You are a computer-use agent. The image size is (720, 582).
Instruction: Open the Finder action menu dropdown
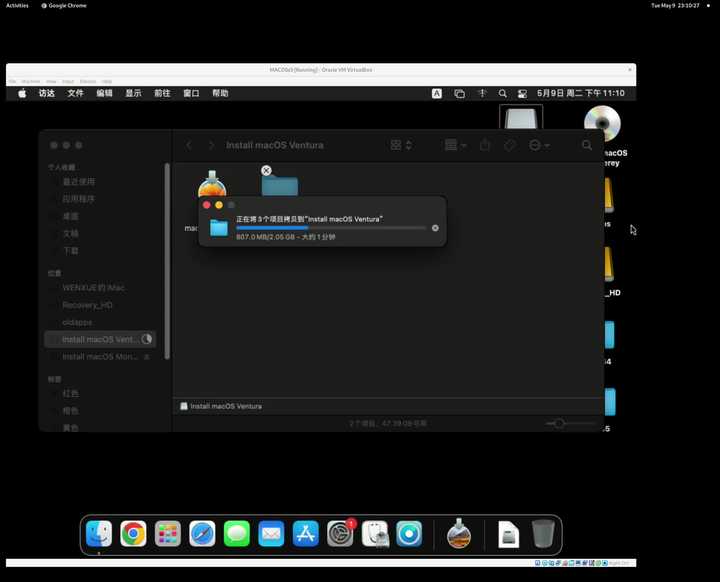[539, 145]
